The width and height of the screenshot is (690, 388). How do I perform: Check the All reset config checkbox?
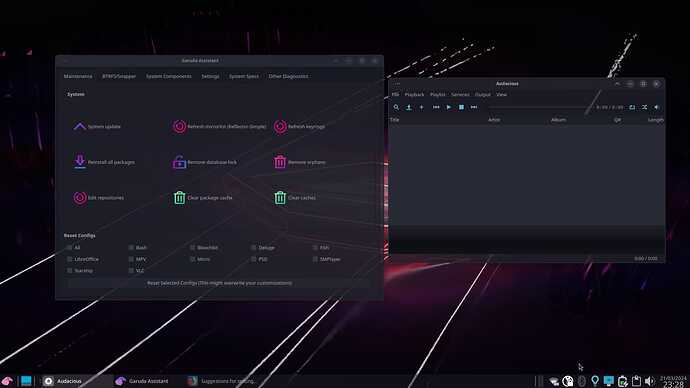coord(70,248)
